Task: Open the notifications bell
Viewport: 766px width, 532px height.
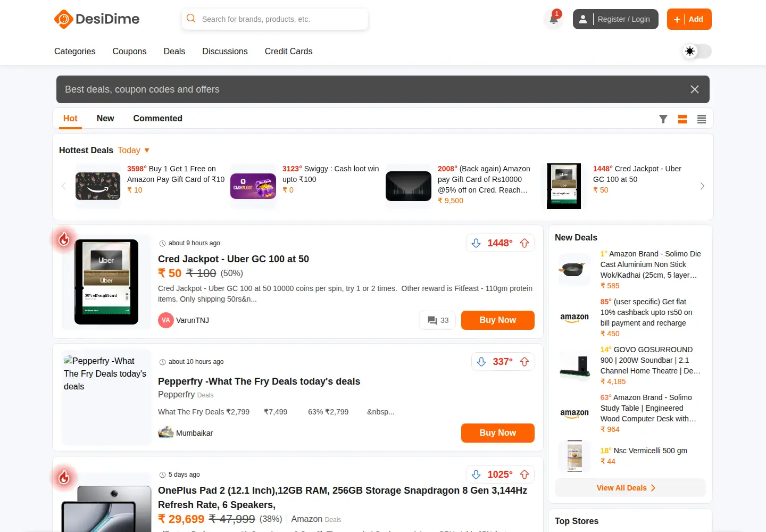Action: click(554, 19)
